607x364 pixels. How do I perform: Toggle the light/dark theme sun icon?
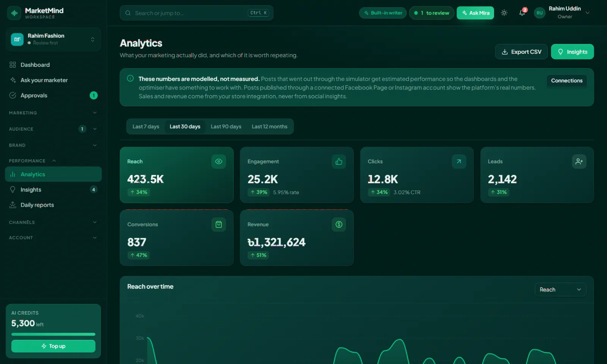[x=504, y=13]
